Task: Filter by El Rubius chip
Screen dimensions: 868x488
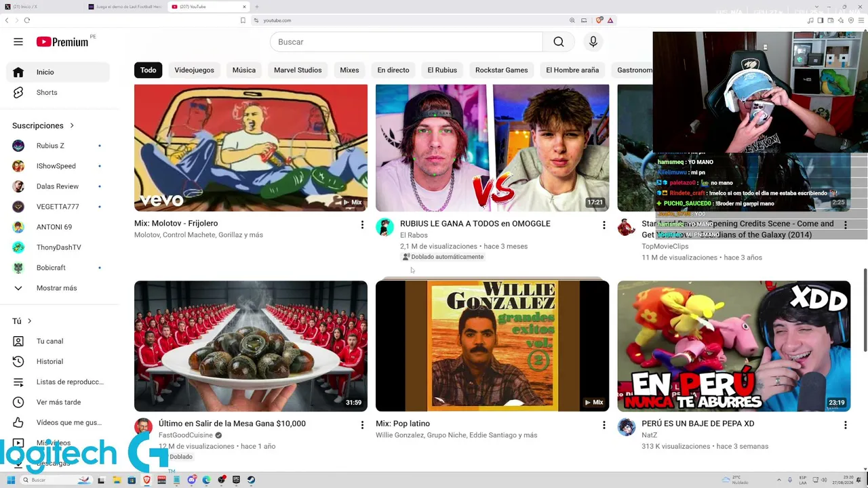Action: coord(442,70)
